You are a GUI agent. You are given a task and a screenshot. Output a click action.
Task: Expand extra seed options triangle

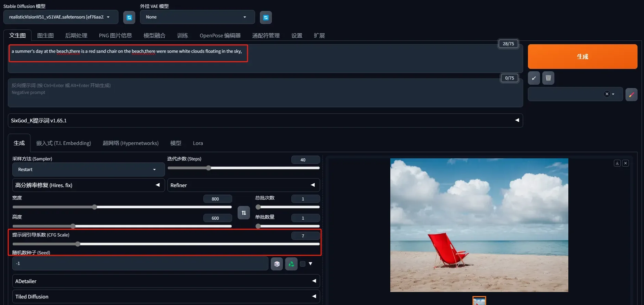(x=311, y=264)
